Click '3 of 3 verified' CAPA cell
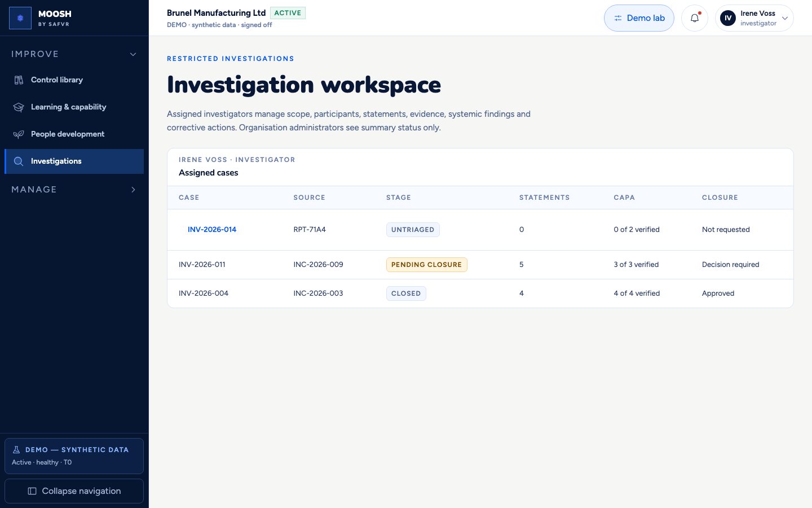812x508 pixels. tap(636, 265)
